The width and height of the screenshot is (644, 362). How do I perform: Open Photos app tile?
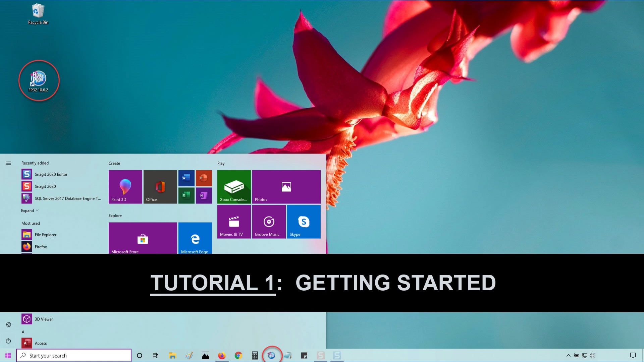coord(286,186)
